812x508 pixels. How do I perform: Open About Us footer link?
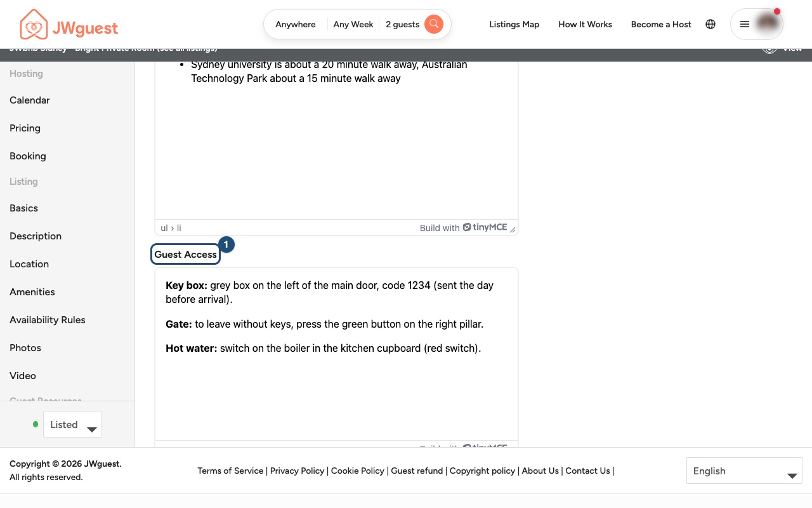tap(540, 471)
